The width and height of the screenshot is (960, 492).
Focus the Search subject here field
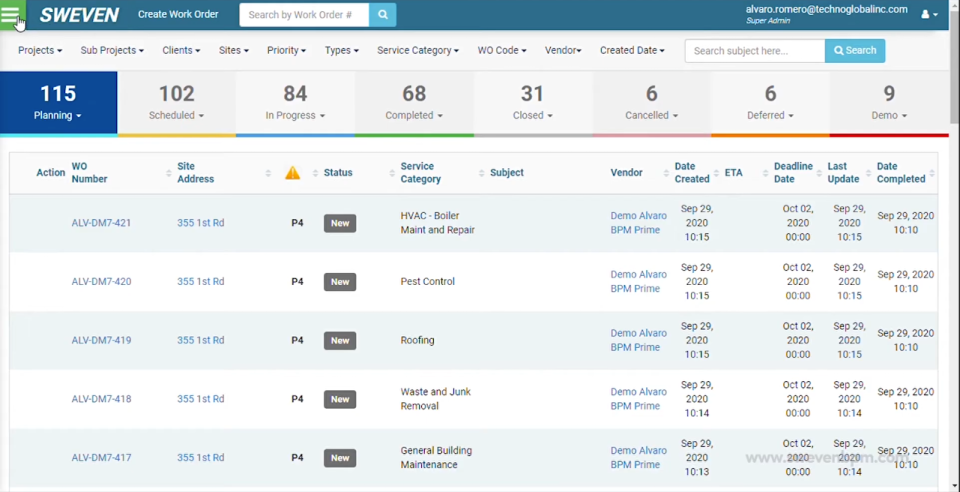click(755, 50)
